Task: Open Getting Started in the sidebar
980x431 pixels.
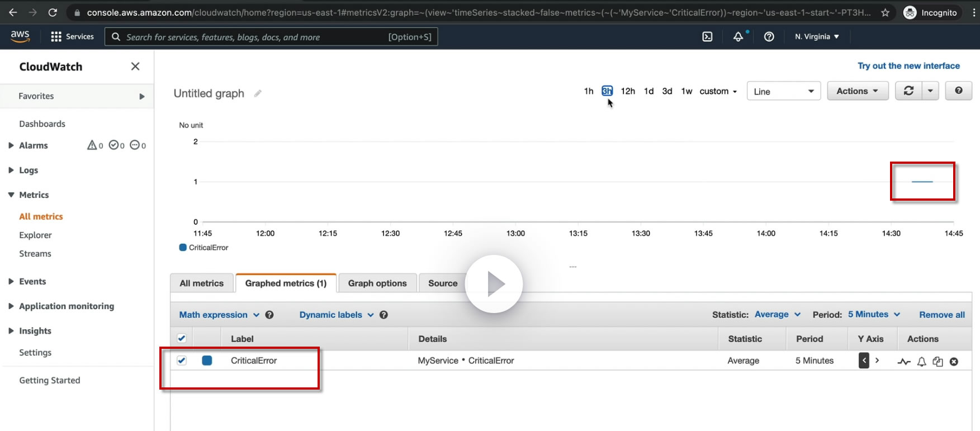Action: [x=50, y=380]
